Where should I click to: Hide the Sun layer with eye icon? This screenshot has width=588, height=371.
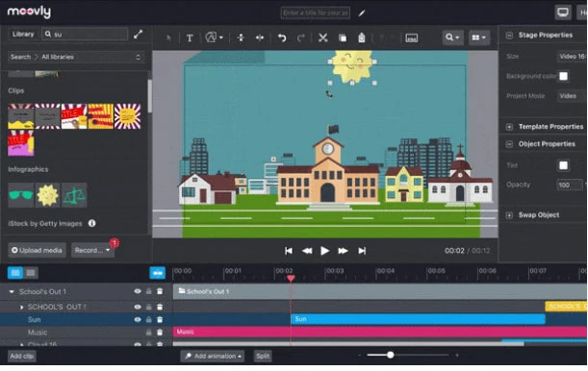coord(138,319)
